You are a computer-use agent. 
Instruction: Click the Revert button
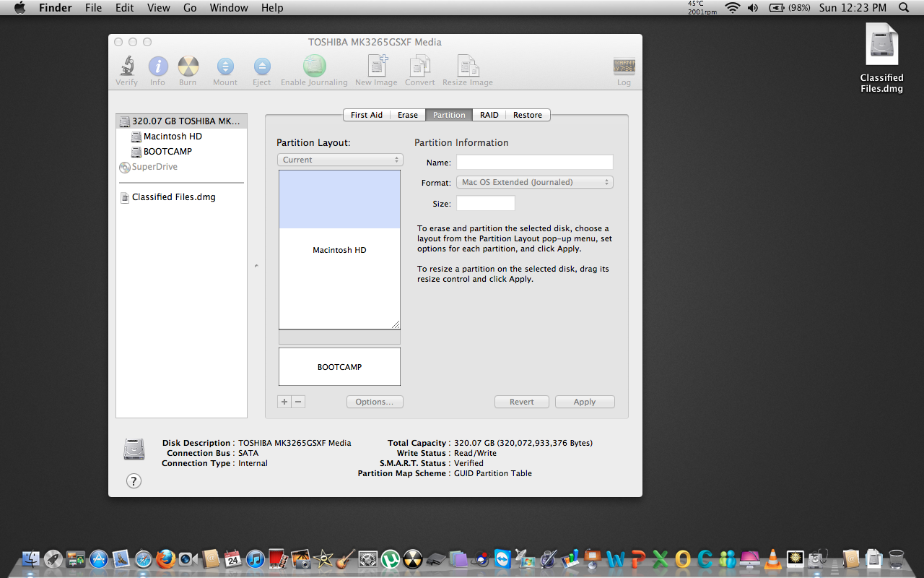[x=522, y=402]
